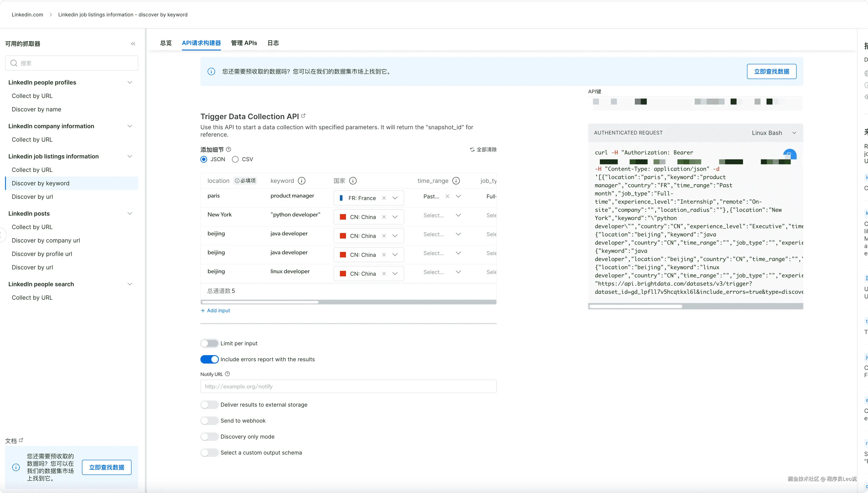This screenshot has height=493, width=868.
Task: Click the New York location cell
Action: (220, 215)
